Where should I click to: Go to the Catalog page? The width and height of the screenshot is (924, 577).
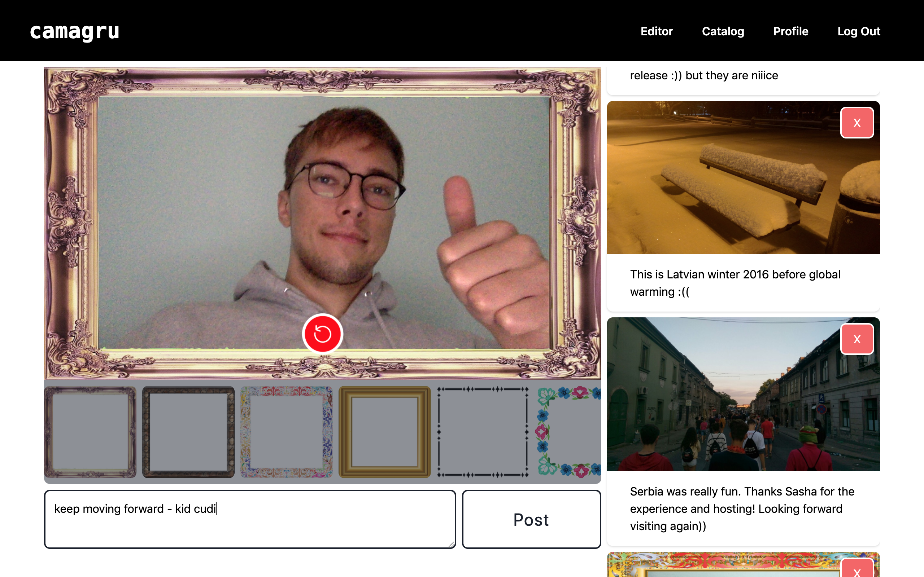pyautogui.click(x=723, y=31)
